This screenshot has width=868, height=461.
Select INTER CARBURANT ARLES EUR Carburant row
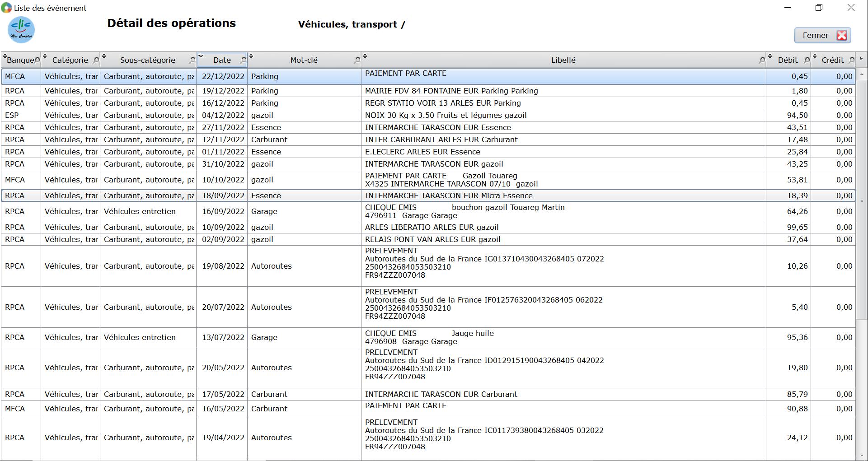pos(428,140)
